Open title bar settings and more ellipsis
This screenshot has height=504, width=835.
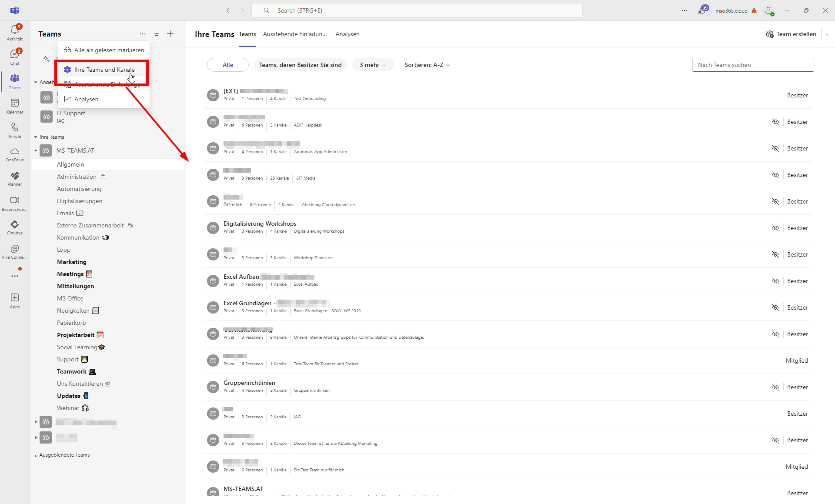685,10
